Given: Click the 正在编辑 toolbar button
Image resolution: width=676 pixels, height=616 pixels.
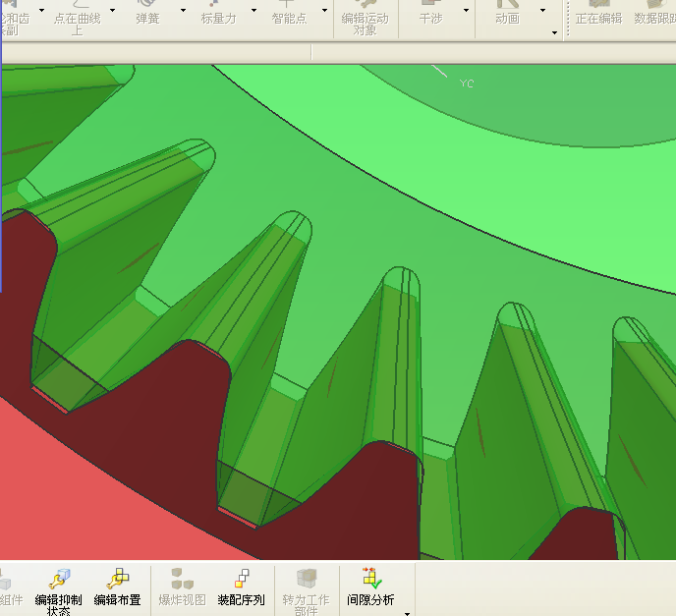Looking at the screenshot, I should click(598, 13).
